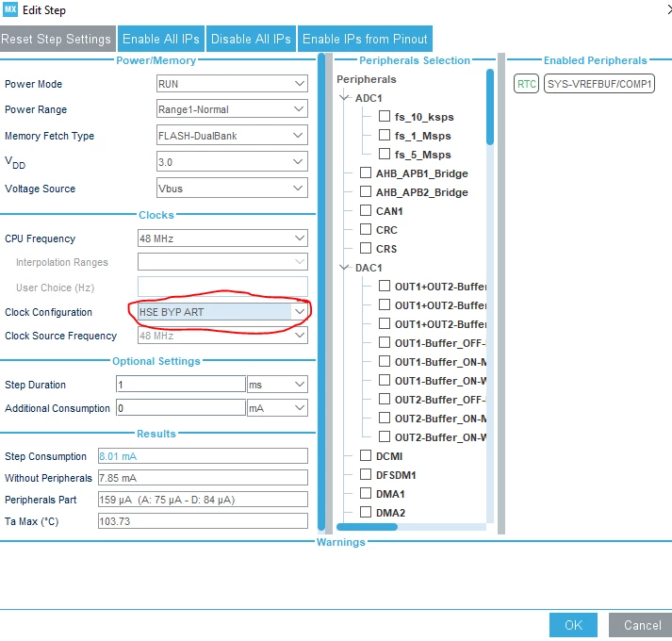Click the Step Consumption result 8.01 mA
672x641 pixels.
click(203, 456)
